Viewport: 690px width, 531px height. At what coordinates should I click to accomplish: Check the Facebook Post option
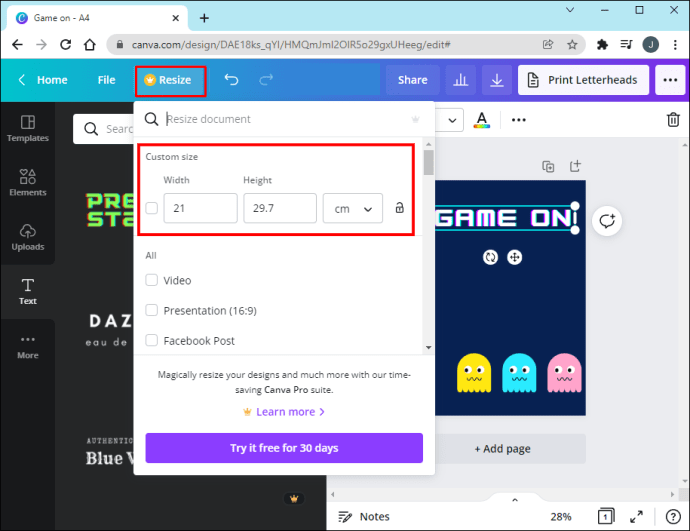click(151, 340)
